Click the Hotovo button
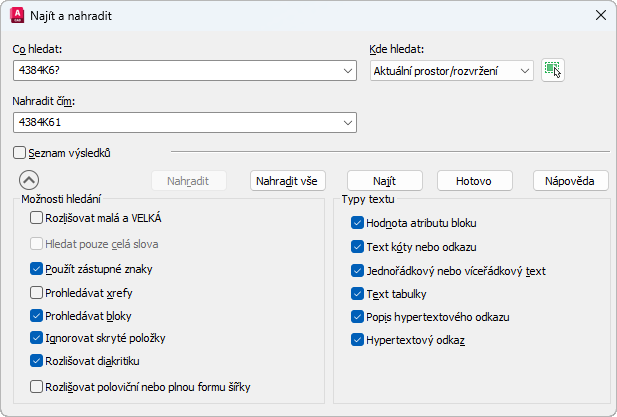Viewport: 617px width, 417px height. point(475,181)
